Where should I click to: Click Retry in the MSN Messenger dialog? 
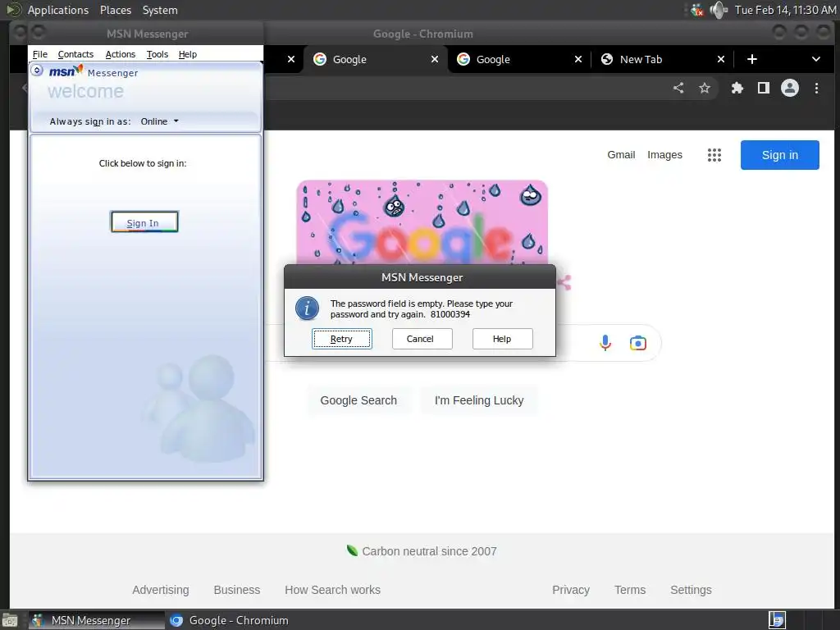point(342,339)
